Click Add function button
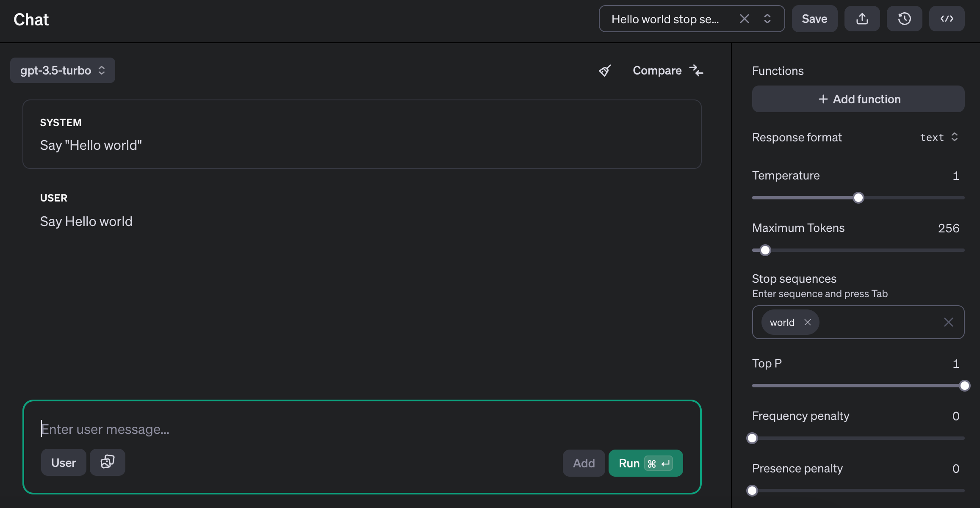This screenshot has width=980, height=508. pyautogui.click(x=858, y=99)
